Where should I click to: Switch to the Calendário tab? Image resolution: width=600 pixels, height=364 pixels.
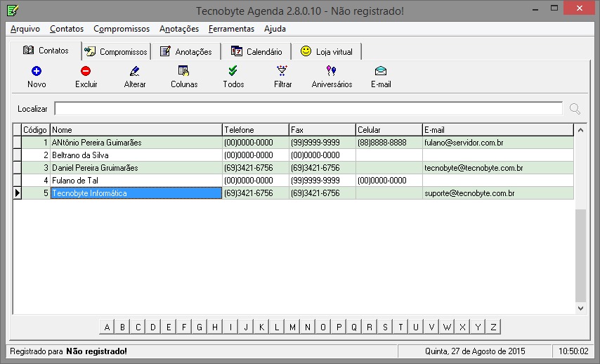click(256, 51)
